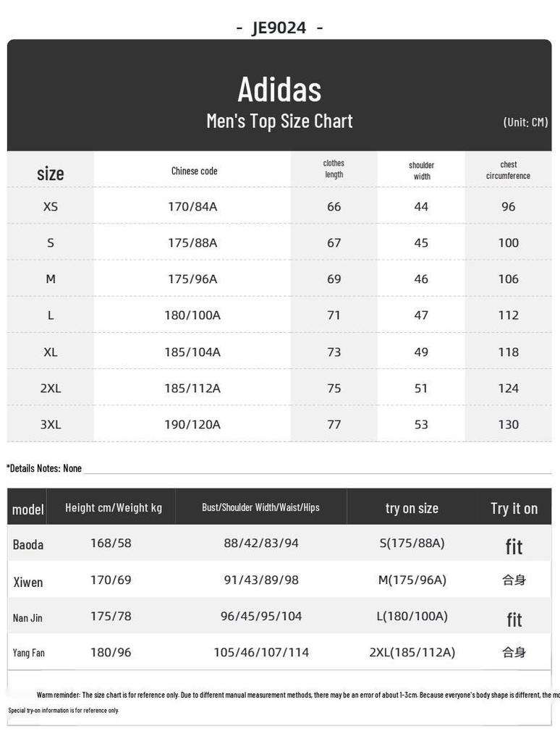Click the JE9024 product code title
This screenshot has height=741, width=560.
pos(279,27)
